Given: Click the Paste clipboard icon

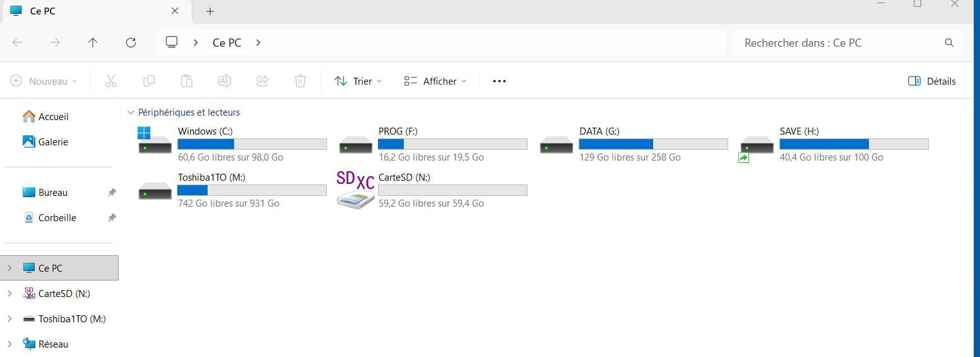Looking at the screenshot, I should tap(187, 81).
